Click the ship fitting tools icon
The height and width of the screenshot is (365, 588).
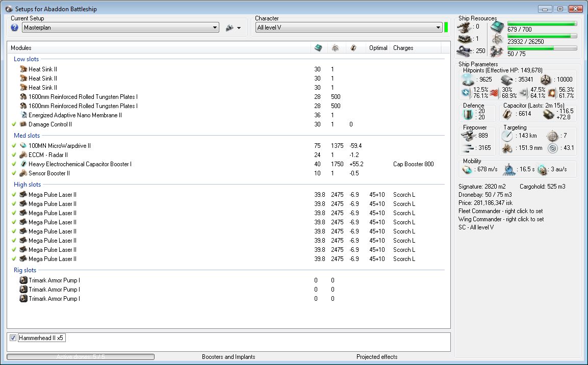pos(229,28)
